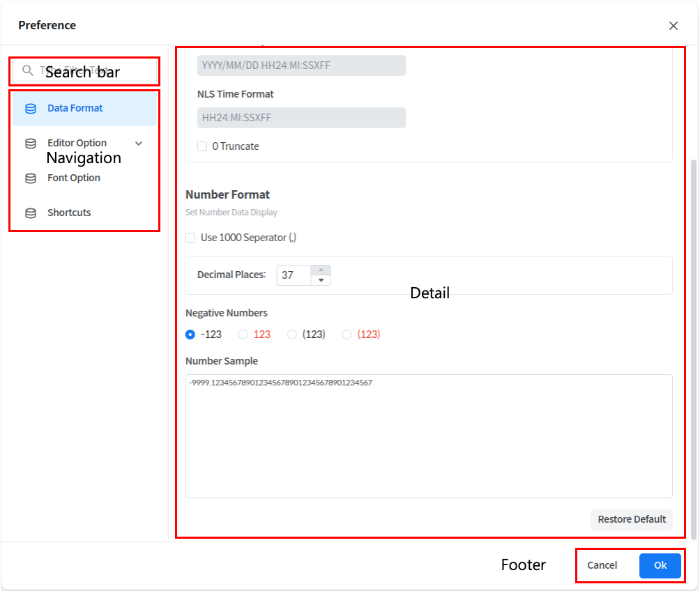Open the Shortcuts section
This screenshot has width=700, height=591.
point(69,213)
